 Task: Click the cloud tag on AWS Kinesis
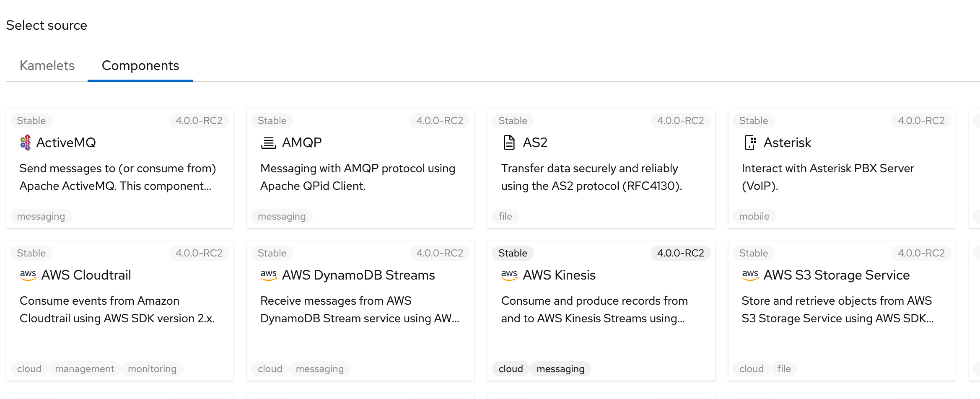(511, 369)
